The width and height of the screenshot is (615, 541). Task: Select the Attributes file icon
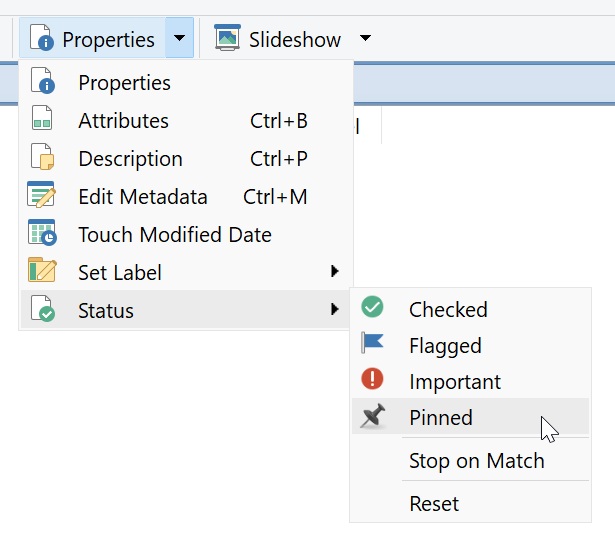pyautogui.click(x=42, y=118)
